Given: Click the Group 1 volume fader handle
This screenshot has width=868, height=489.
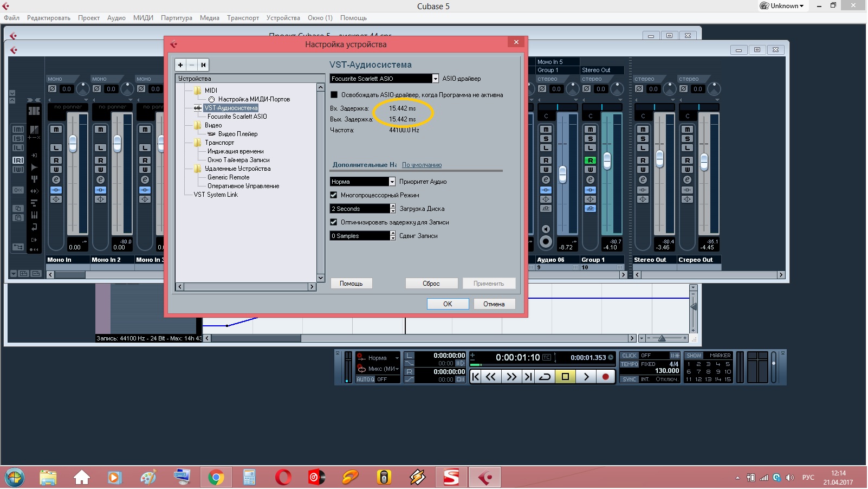Looking at the screenshot, I should tap(607, 160).
